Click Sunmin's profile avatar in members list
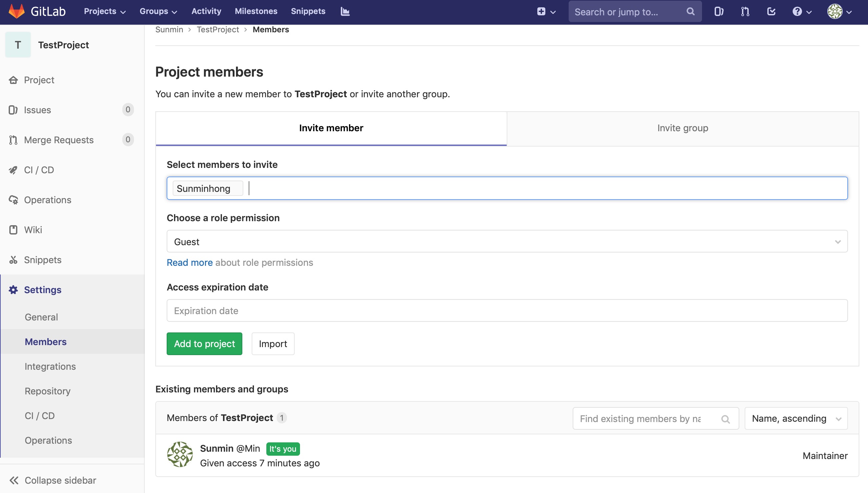Viewport: 868px width, 493px height. tap(180, 454)
